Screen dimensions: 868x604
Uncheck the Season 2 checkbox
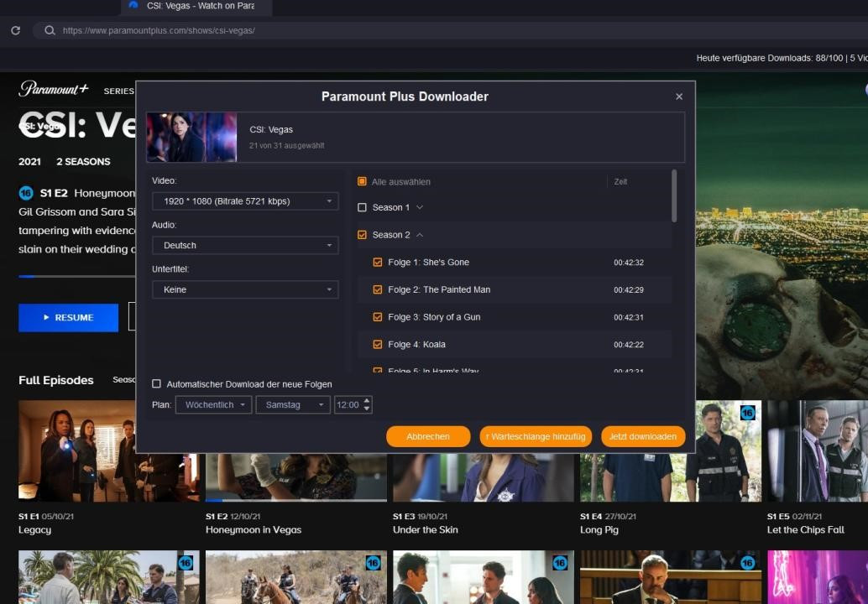coord(362,235)
